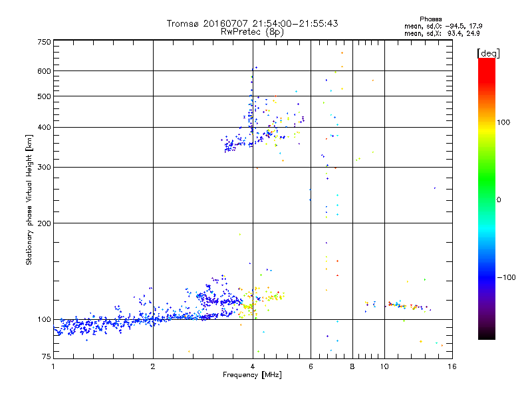
Task: Click the height axis tick label "400"
Action: pyautogui.click(x=45, y=128)
